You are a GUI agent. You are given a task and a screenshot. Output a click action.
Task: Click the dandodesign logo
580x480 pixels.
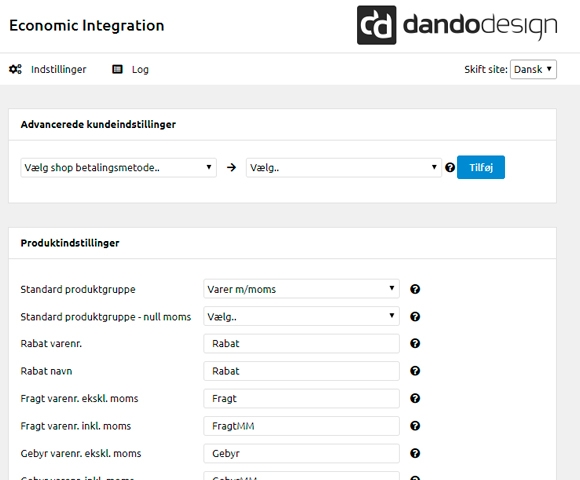tap(457, 25)
